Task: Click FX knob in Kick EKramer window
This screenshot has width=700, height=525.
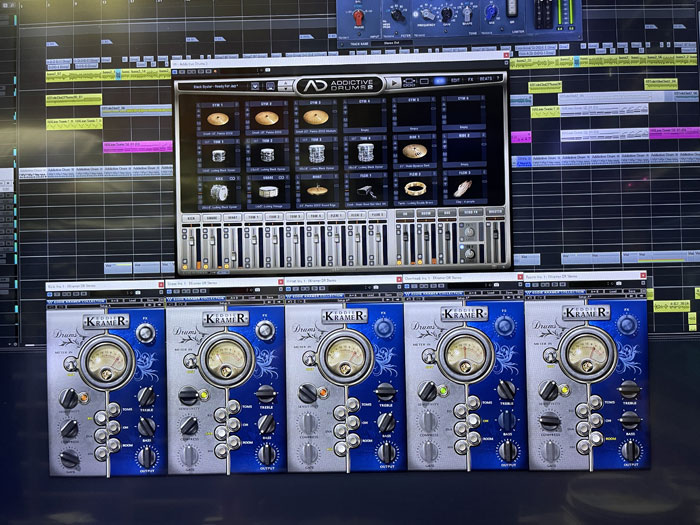Action: pos(145,333)
